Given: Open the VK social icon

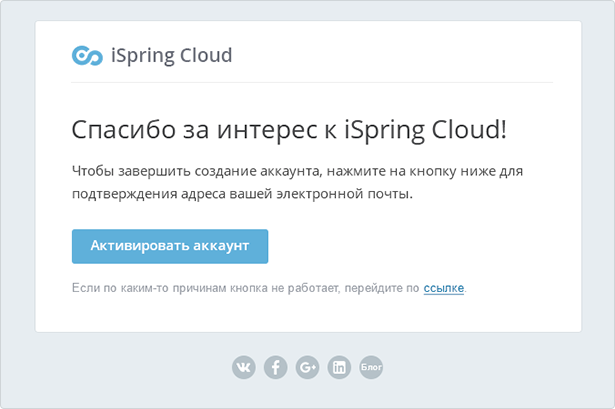Looking at the screenshot, I should point(244,367).
